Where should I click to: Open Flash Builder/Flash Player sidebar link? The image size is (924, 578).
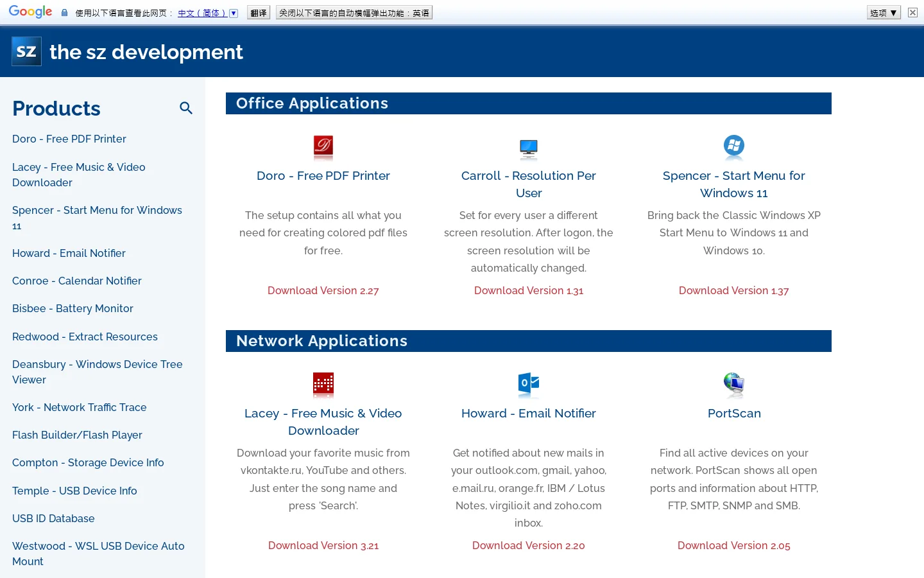pos(77,435)
